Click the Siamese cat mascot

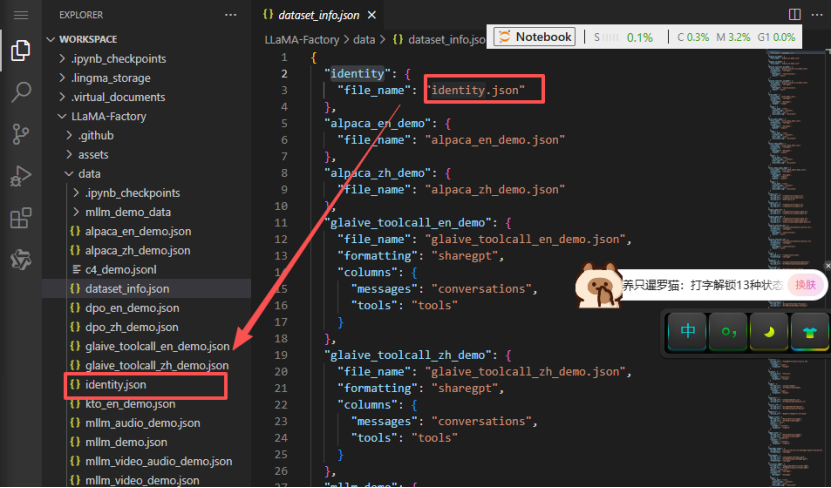tap(598, 286)
